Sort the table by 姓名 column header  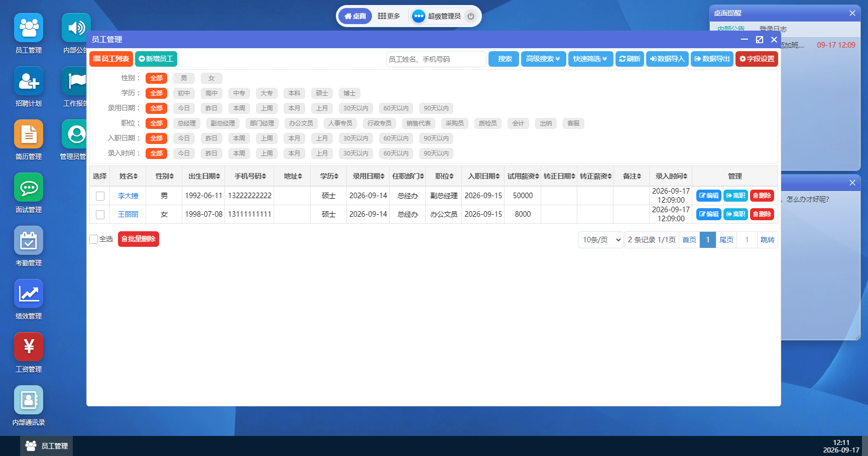pos(128,176)
